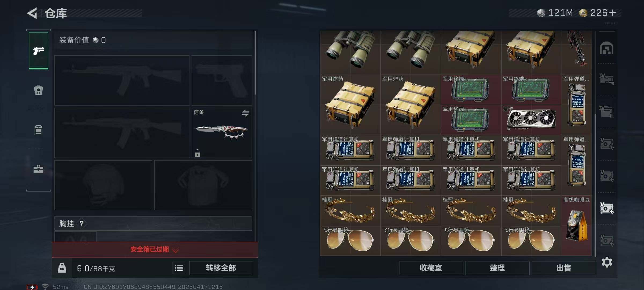Tap the swap arrows on the 信条 knife slot

[x=245, y=113]
